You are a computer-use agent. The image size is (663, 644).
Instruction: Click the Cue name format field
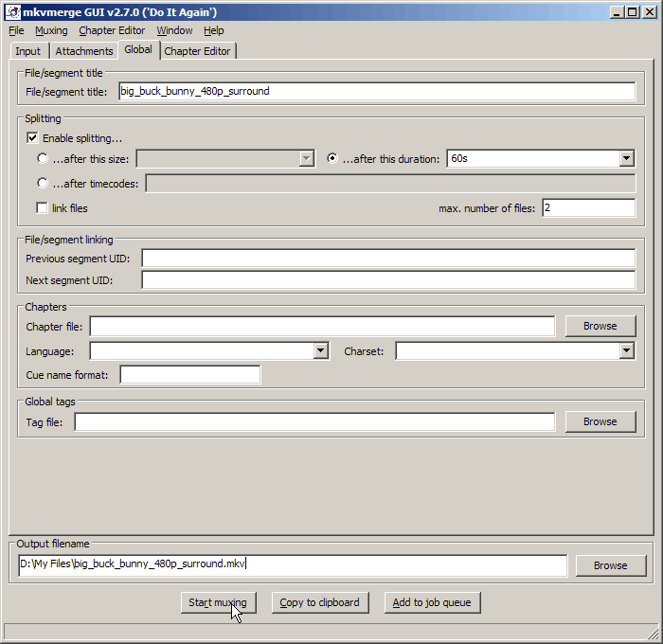coord(190,375)
